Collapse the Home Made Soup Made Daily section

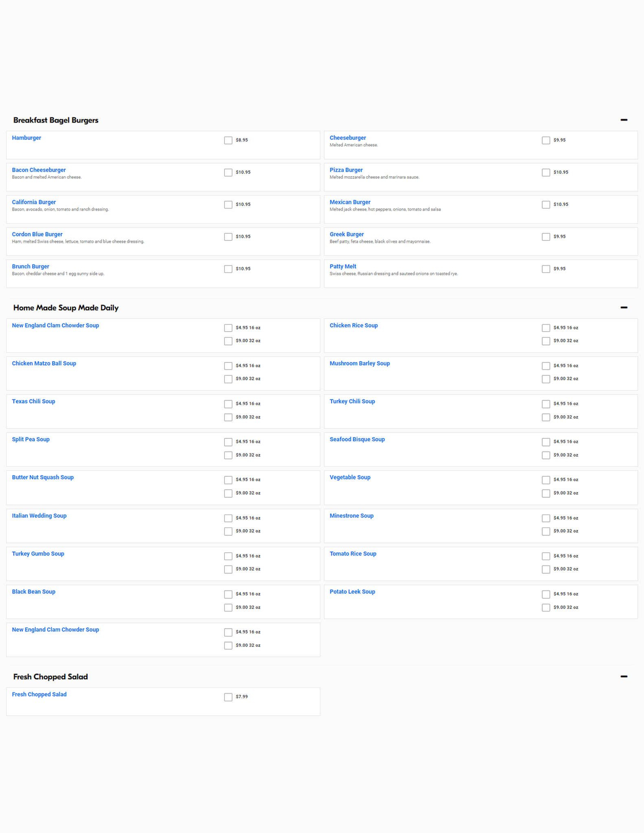pyautogui.click(x=623, y=307)
